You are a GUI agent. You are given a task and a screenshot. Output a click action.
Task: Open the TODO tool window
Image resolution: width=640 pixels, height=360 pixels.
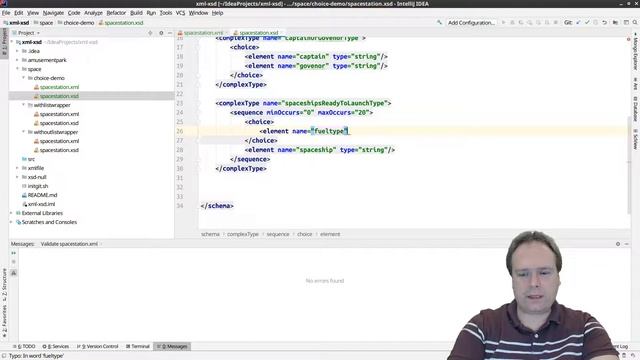point(24,346)
